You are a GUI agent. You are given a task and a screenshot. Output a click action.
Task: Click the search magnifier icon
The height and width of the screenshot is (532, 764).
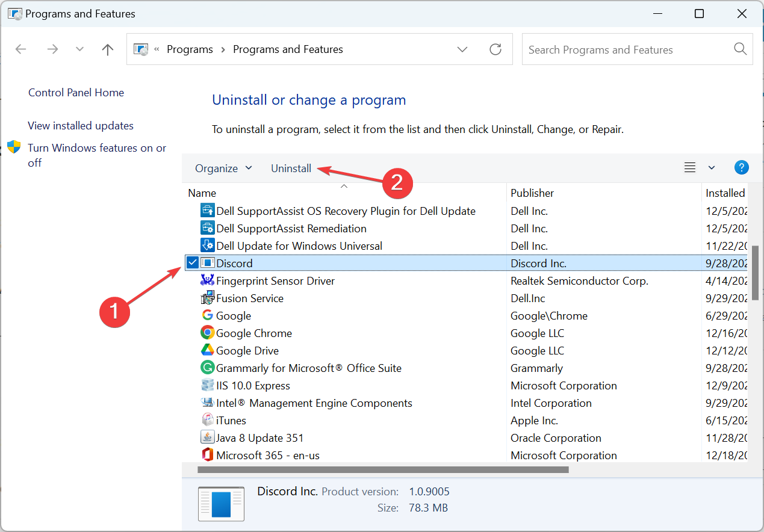pos(741,49)
